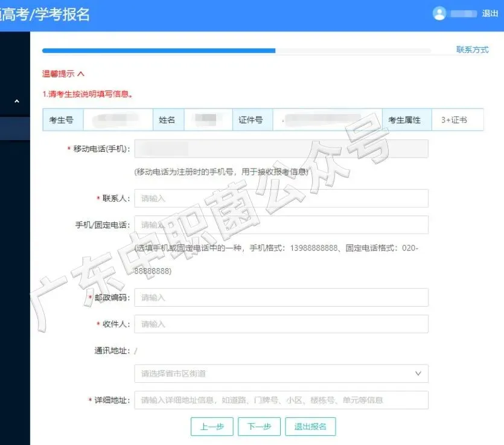Collapse the left sidebar menu chevron
504x445 pixels.
pyautogui.click(x=17, y=101)
